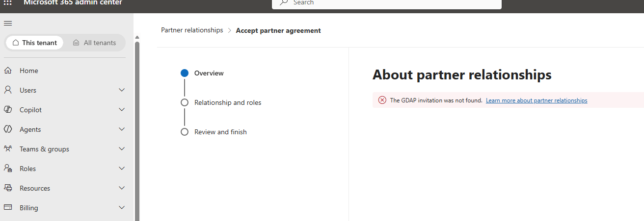This screenshot has height=221, width=644.
Task: Collapse the navigation hamburger menu
Action: pos(8,23)
